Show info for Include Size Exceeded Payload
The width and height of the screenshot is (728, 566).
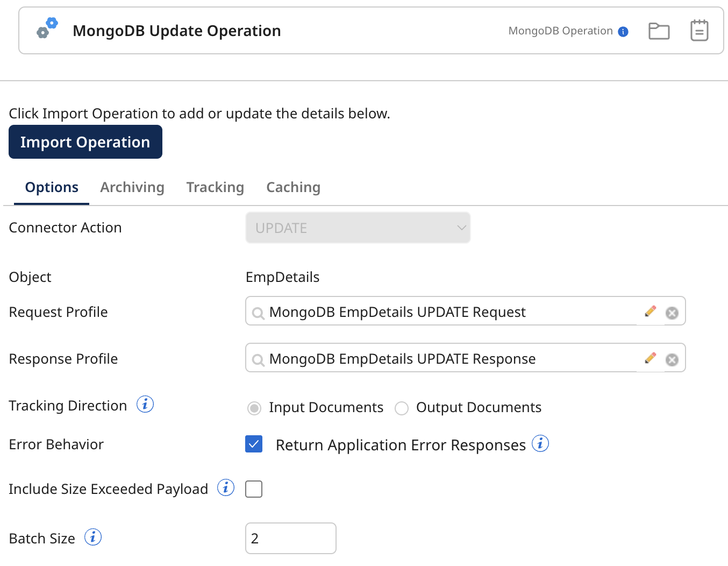[226, 487]
